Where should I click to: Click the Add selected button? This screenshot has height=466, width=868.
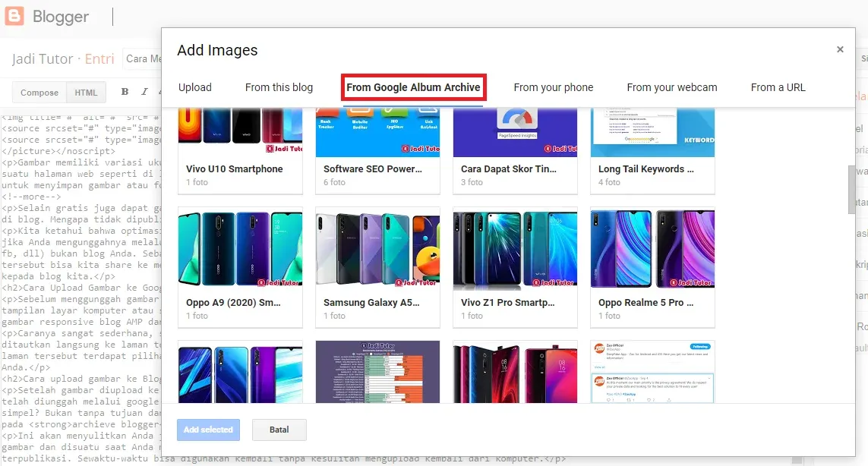click(208, 430)
